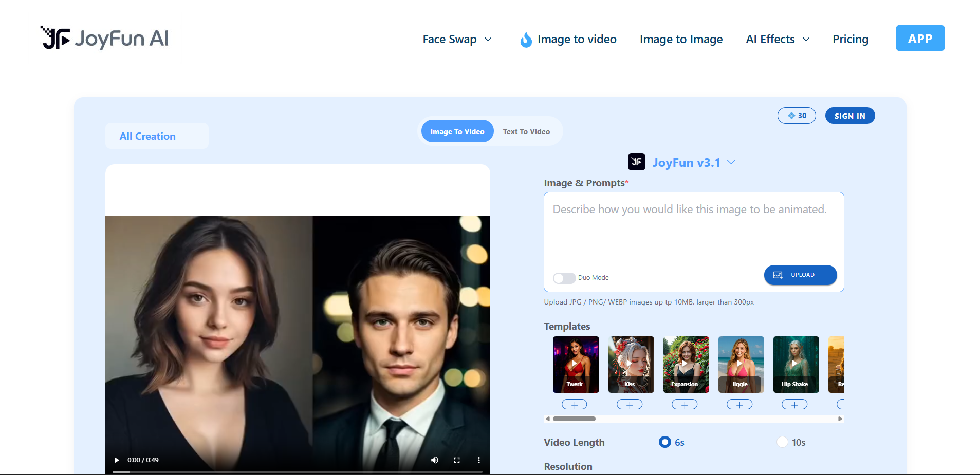Open video more options menu
The width and height of the screenshot is (980, 475).
479,460
